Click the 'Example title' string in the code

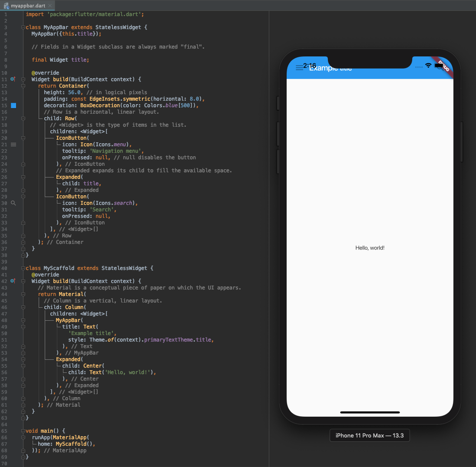[x=91, y=333]
